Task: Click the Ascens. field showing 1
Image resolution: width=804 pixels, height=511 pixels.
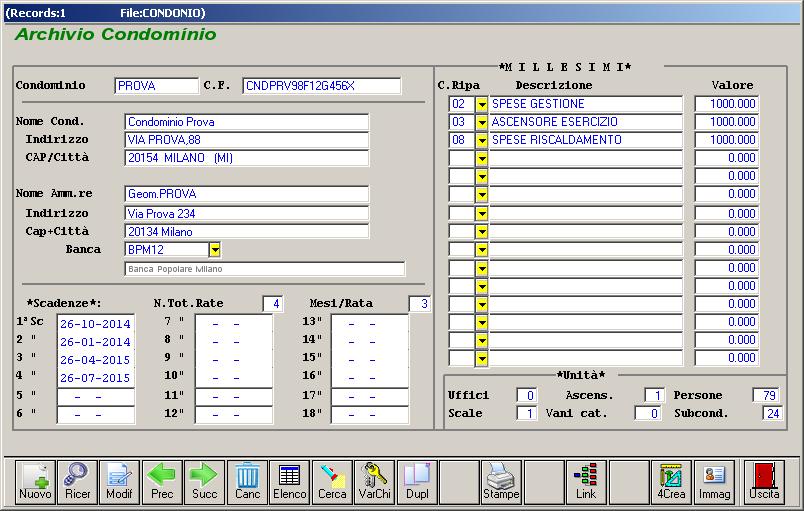Action: 654,395
